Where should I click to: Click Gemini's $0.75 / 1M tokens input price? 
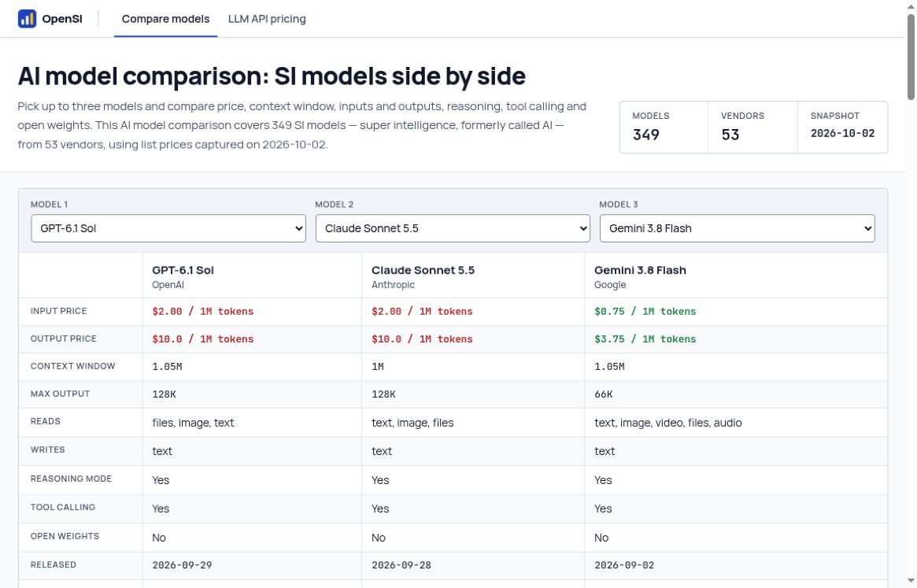pos(645,311)
